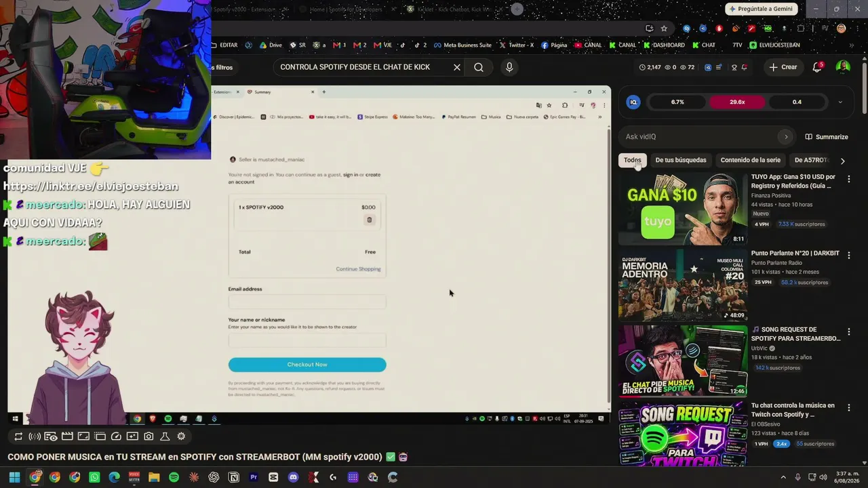Take a video screenshot with the camera icon

click(149, 436)
